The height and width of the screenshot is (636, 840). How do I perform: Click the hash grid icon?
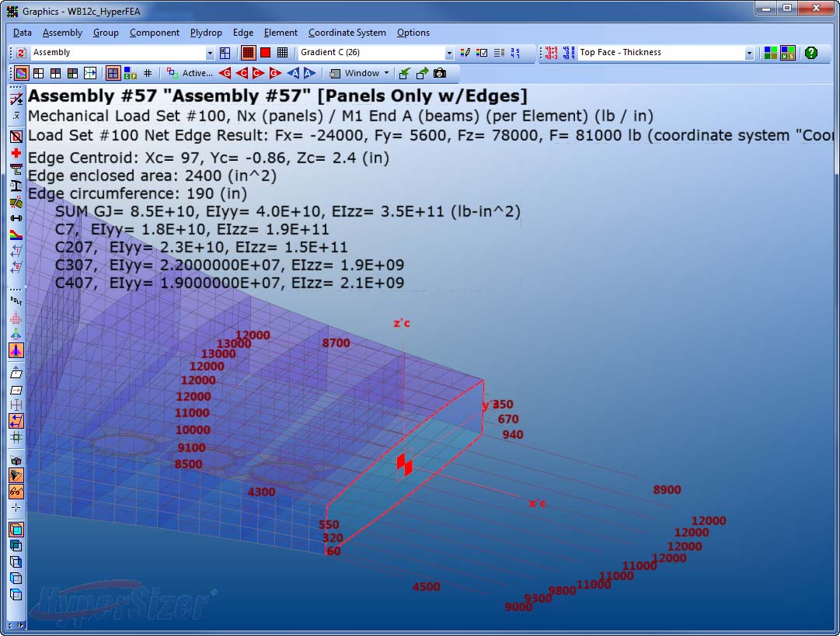click(x=148, y=73)
